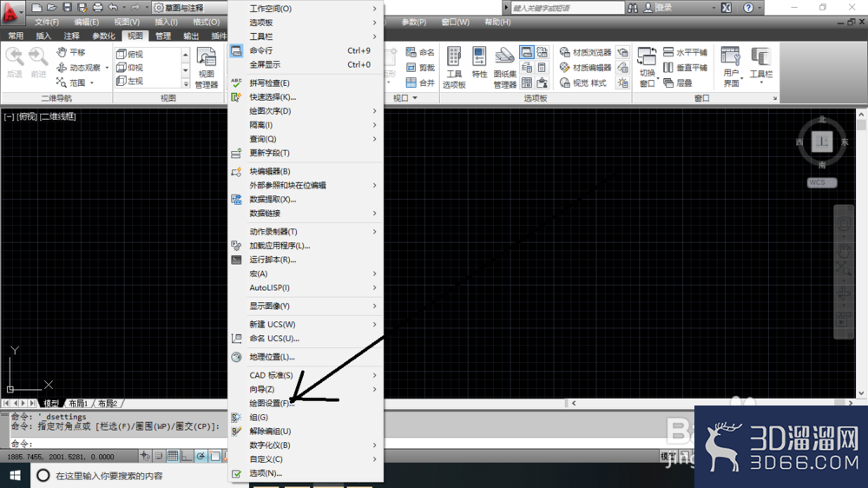Select 选项(N)... menu entry
Screen dimensions: 868x488
click(306, 473)
